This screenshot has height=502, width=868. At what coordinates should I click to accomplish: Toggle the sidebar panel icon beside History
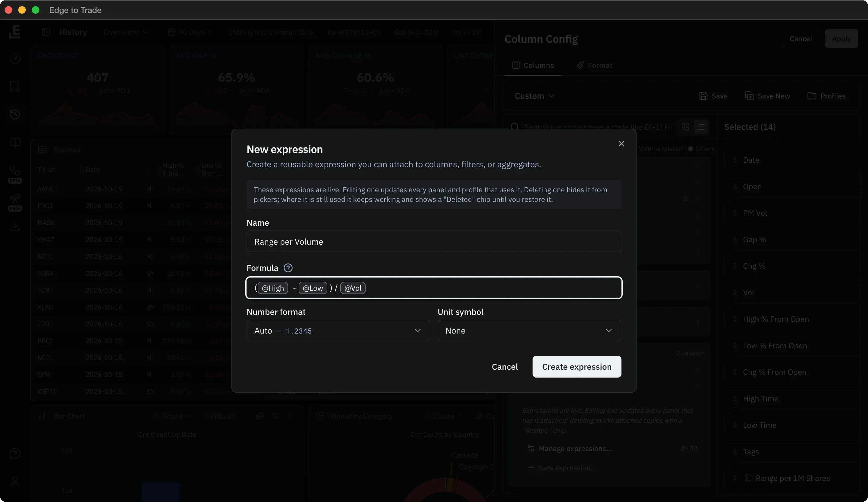click(46, 32)
